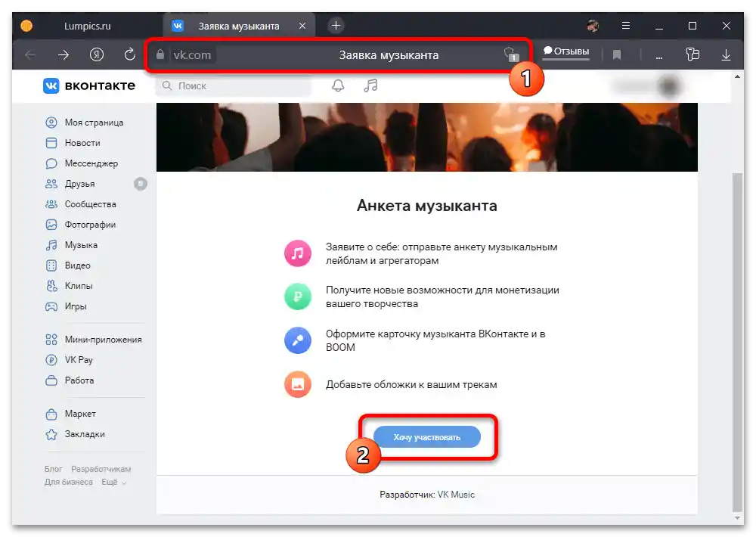Open the browser collections panel icon
756x537 pixels.
tap(692, 54)
